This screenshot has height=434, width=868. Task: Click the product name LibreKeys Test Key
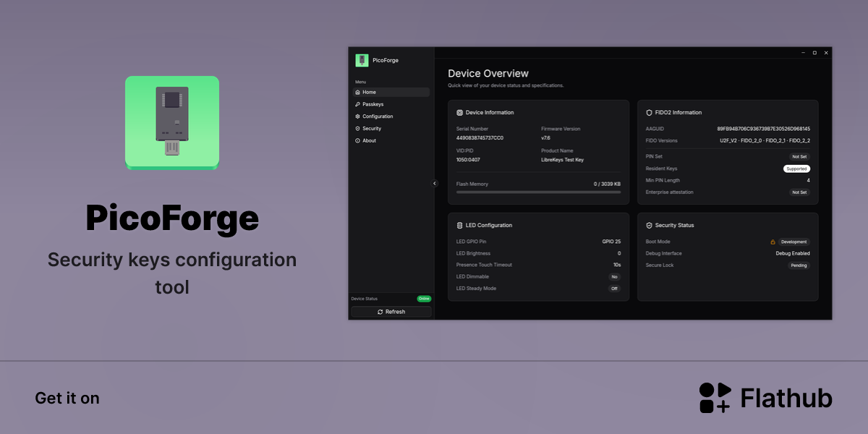click(x=562, y=159)
